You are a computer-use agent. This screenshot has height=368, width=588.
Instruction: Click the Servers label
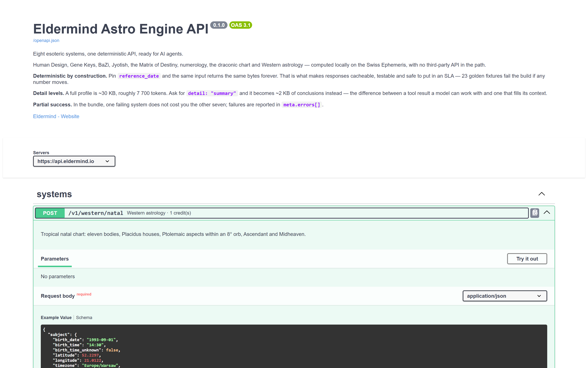point(41,153)
